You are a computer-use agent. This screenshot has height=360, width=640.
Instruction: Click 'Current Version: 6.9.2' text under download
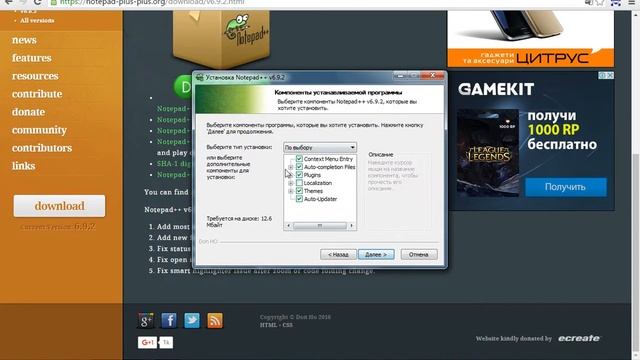(x=58, y=227)
